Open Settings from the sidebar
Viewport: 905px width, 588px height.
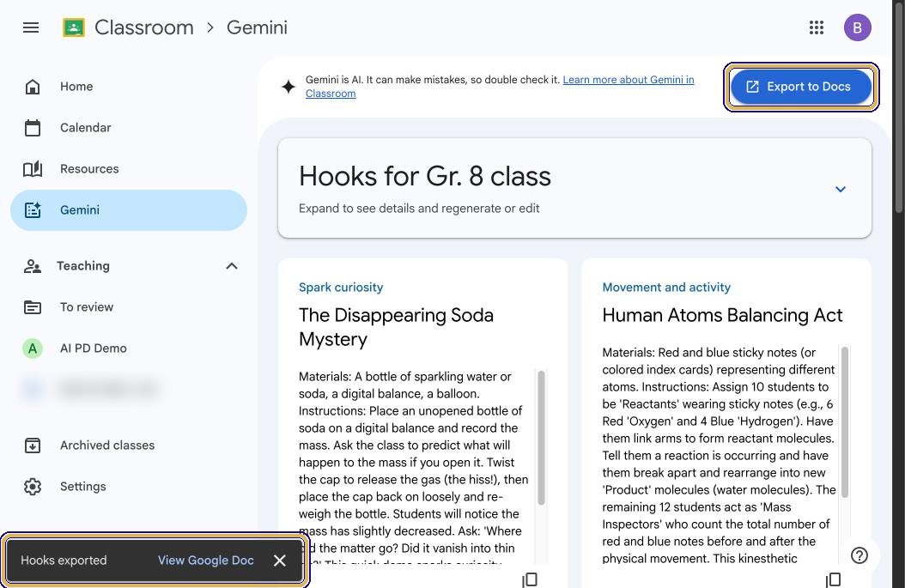click(x=129, y=487)
